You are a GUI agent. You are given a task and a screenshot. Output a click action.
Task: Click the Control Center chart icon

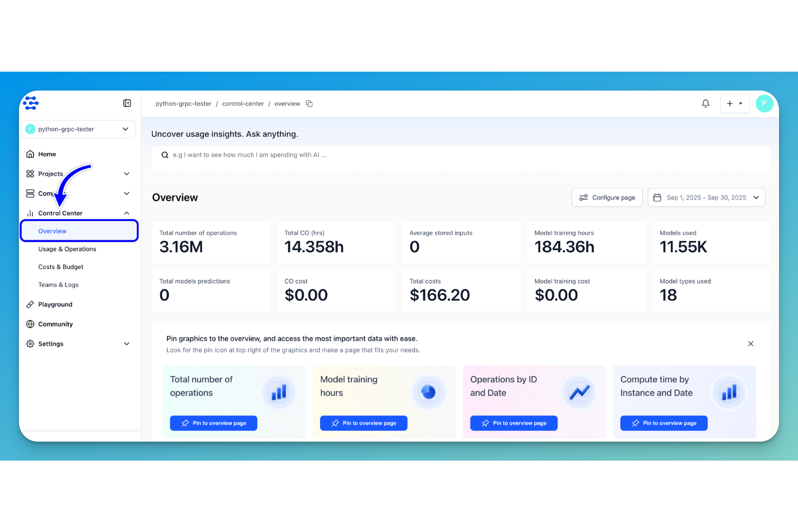(x=30, y=213)
